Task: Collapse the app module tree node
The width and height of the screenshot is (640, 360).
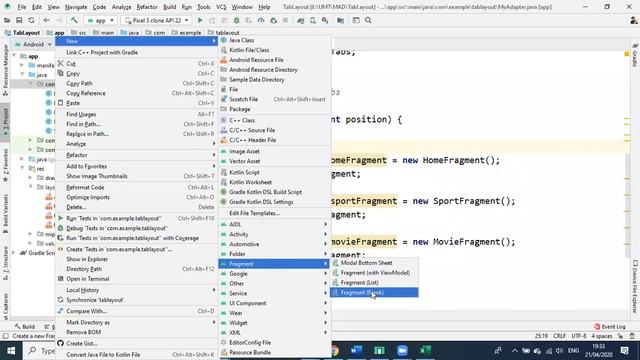Action: 15,56
